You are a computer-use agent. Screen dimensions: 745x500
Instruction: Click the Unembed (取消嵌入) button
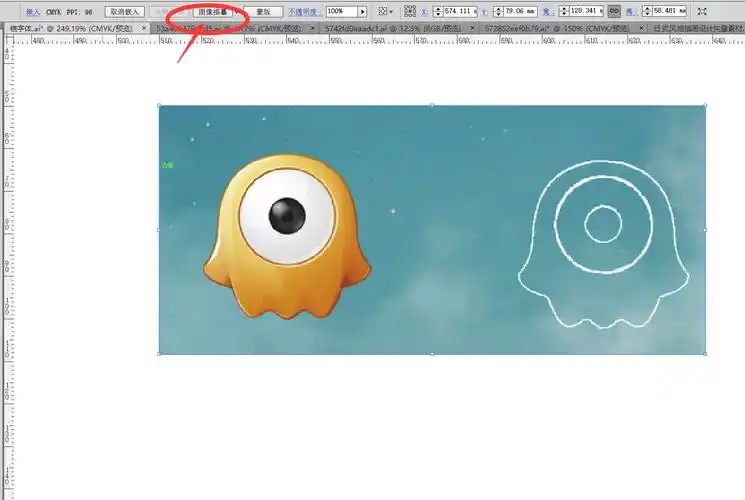click(x=125, y=12)
